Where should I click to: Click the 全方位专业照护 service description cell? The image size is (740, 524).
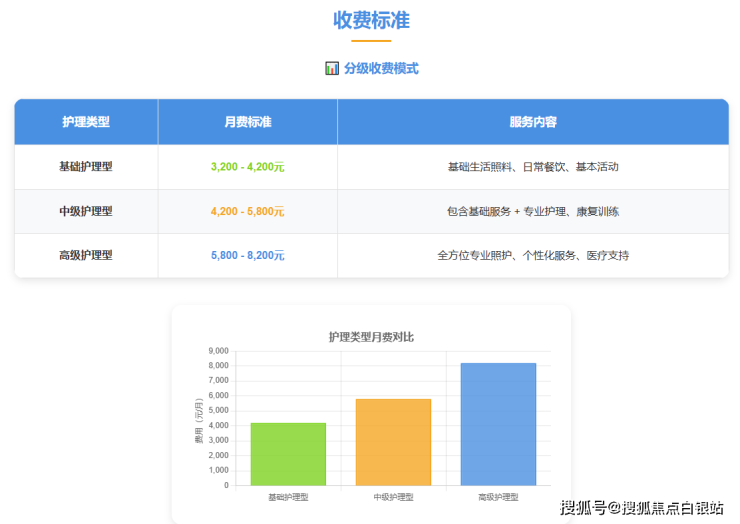tap(533, 255)
